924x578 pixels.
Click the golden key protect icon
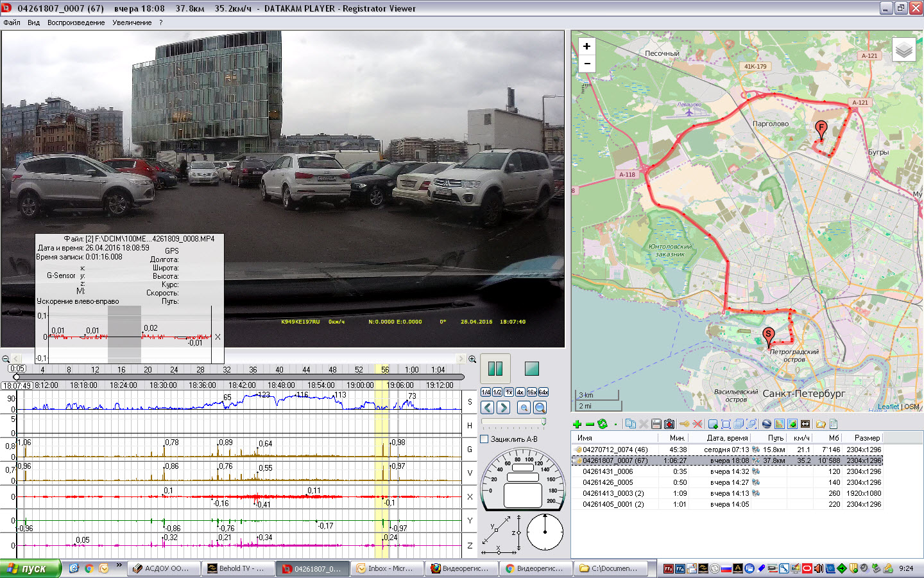[x=684, y=424]
